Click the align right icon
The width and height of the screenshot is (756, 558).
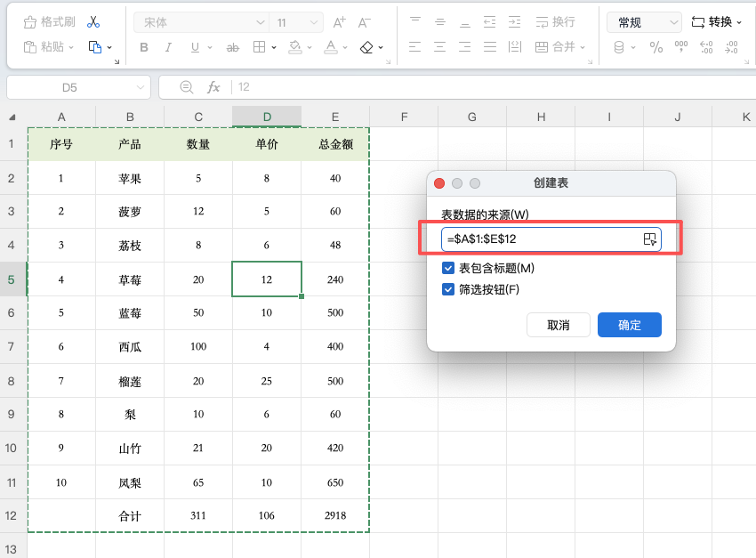point(465,47)
